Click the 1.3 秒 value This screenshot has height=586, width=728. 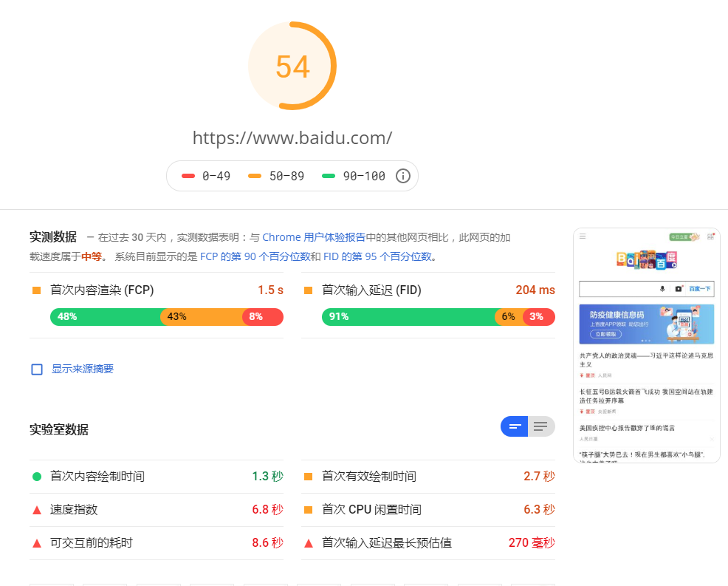tap(268, 477)
